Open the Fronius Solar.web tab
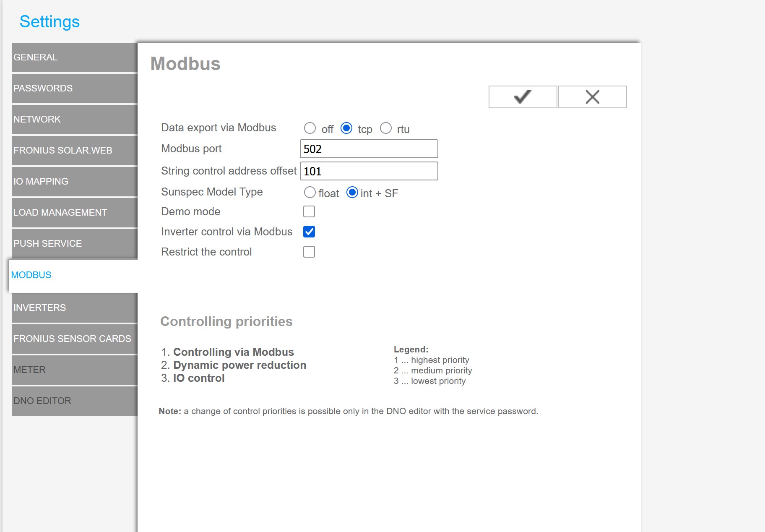 tap(75, 151)
